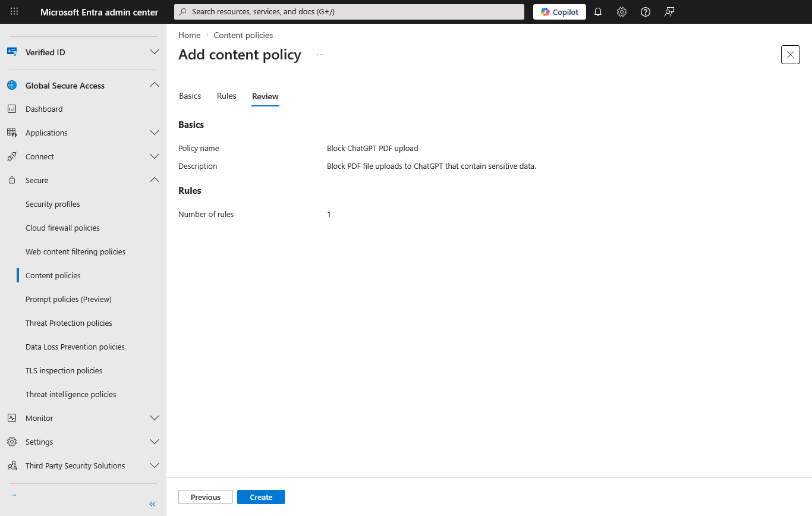
Task: Click the Settings gear in sidebar
Action: [12, 442]
